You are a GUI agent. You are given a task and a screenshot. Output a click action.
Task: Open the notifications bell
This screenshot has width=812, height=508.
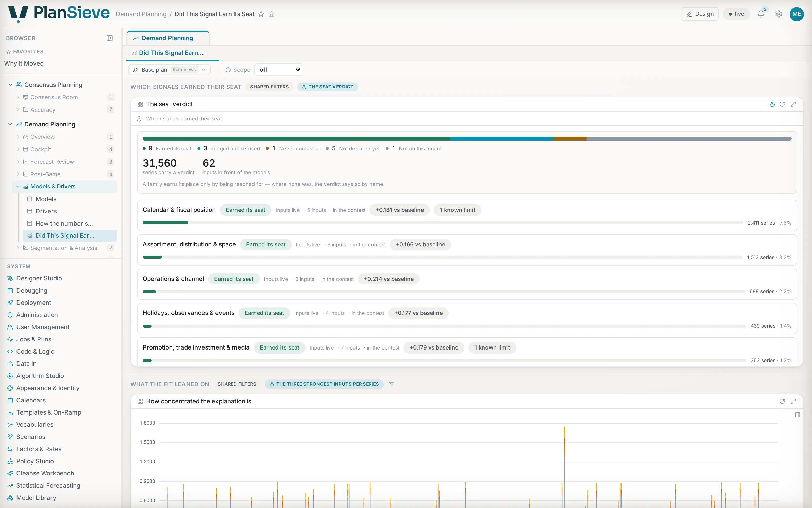click(761, 14)
